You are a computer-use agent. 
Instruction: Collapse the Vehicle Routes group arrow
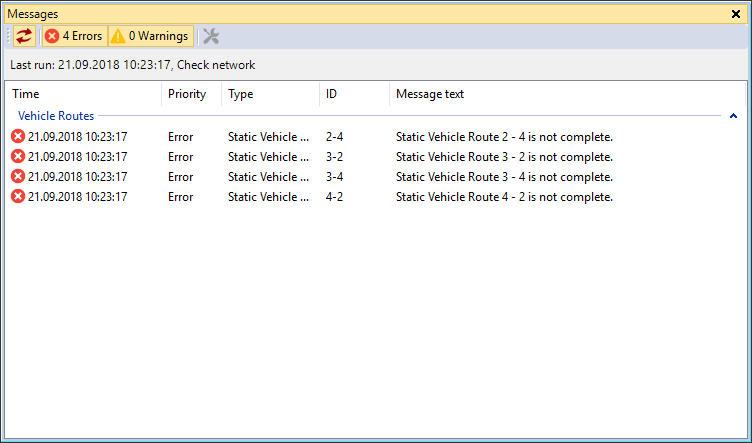(733, 116)
